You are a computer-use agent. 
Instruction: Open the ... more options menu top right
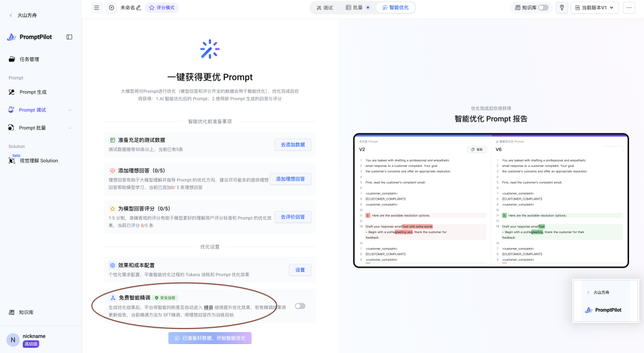(629, 8)
